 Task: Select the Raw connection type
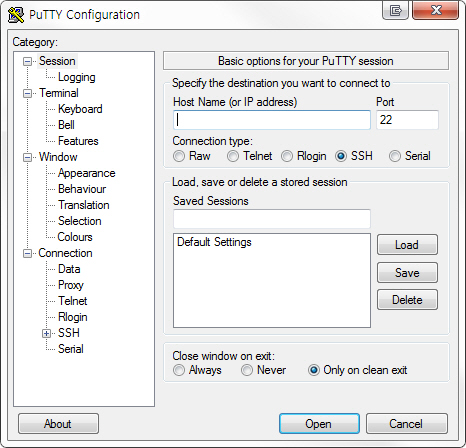tap(179, 156)
